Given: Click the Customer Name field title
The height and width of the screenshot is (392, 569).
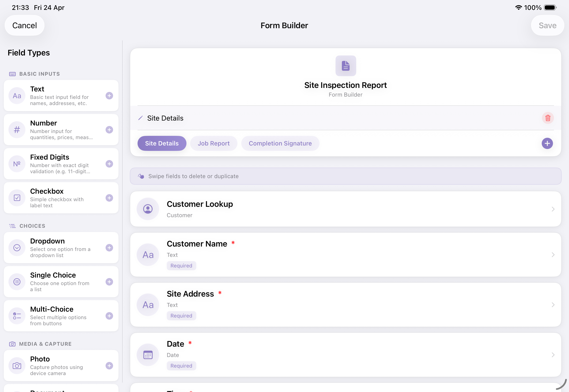Looking at the screenshot, I should tap(197, 244).
